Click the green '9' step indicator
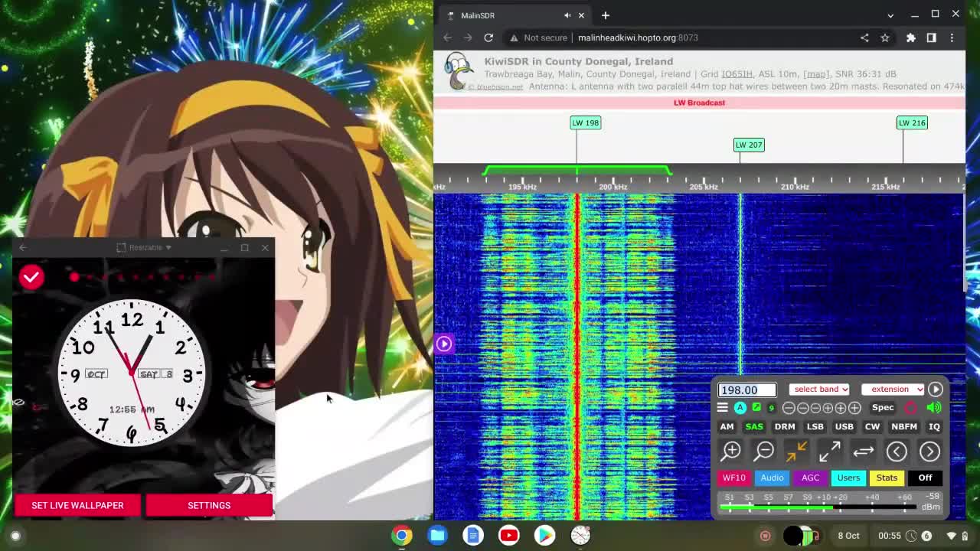 (x=771, y=408)
